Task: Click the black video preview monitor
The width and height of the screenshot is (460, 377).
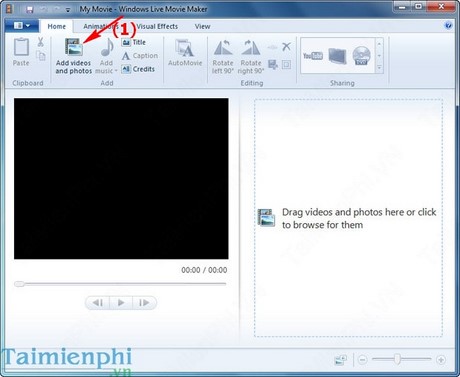Action: [121, 178]
